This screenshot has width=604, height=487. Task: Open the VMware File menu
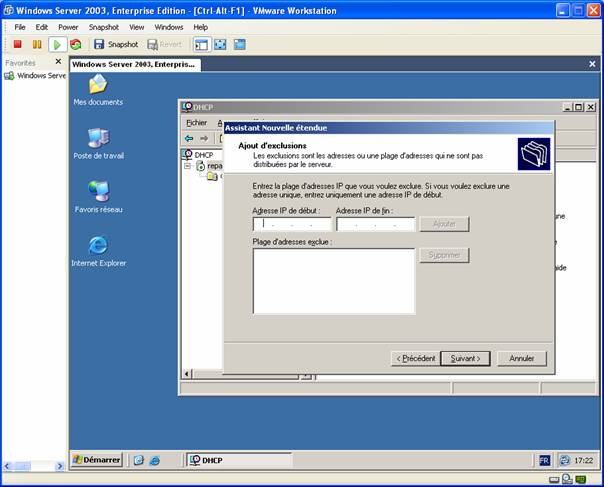20,27
